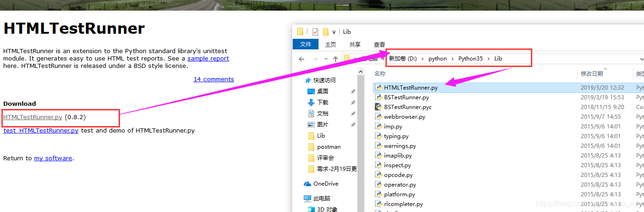Click the Python icon next to warnings.py
The width and height of the screenshot is (644, 212).
[x=379, y=146]
